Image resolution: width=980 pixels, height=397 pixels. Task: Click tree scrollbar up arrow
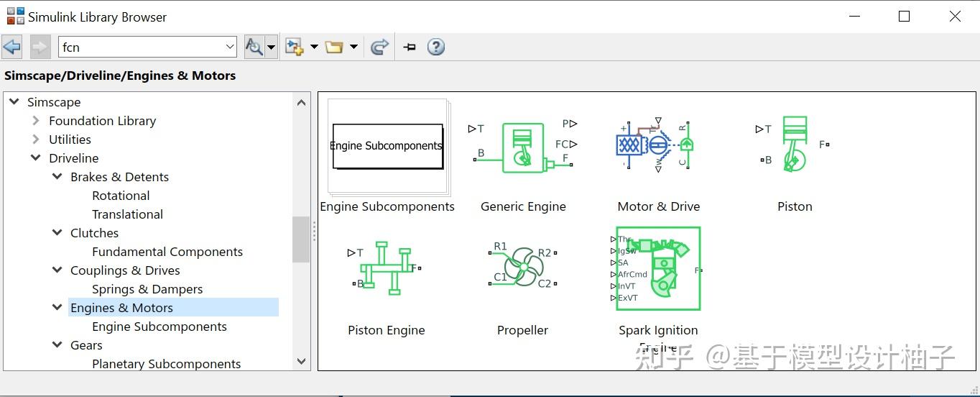(302, 102)
